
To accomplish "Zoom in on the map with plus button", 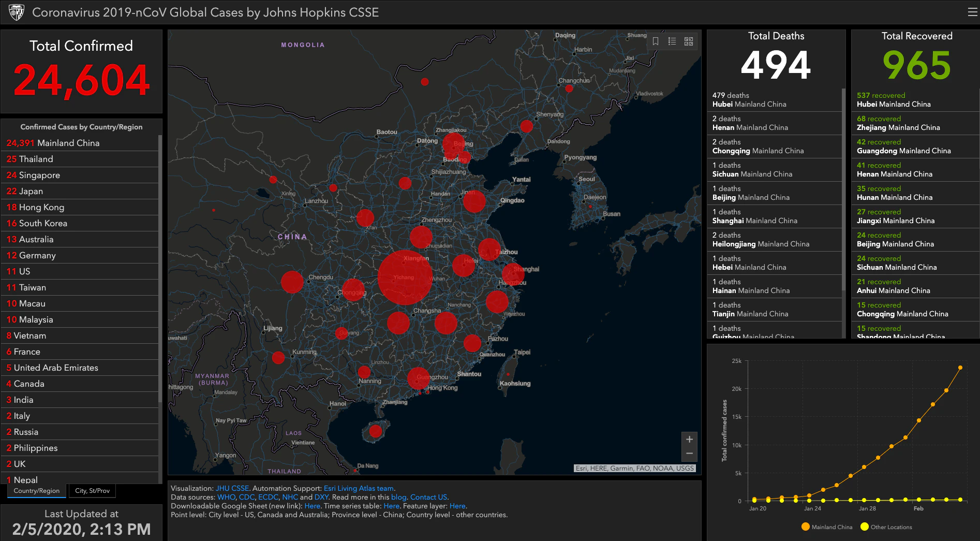I will pos(689,440).
